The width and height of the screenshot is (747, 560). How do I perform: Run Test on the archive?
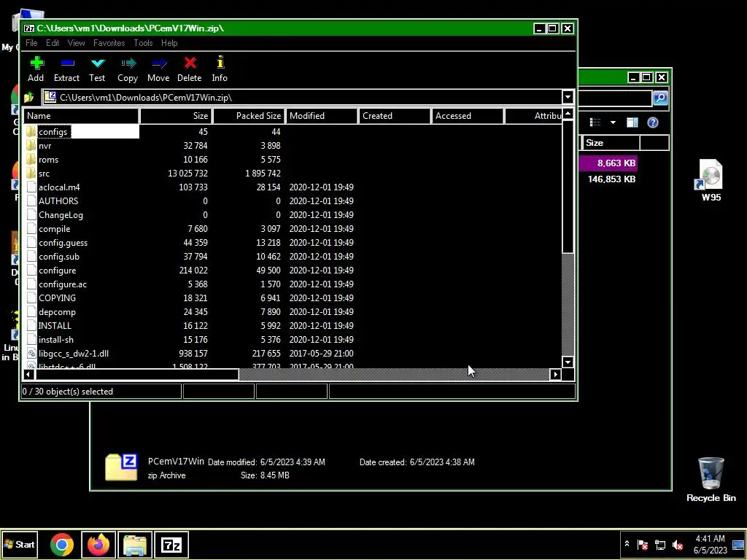pos(98,63)
